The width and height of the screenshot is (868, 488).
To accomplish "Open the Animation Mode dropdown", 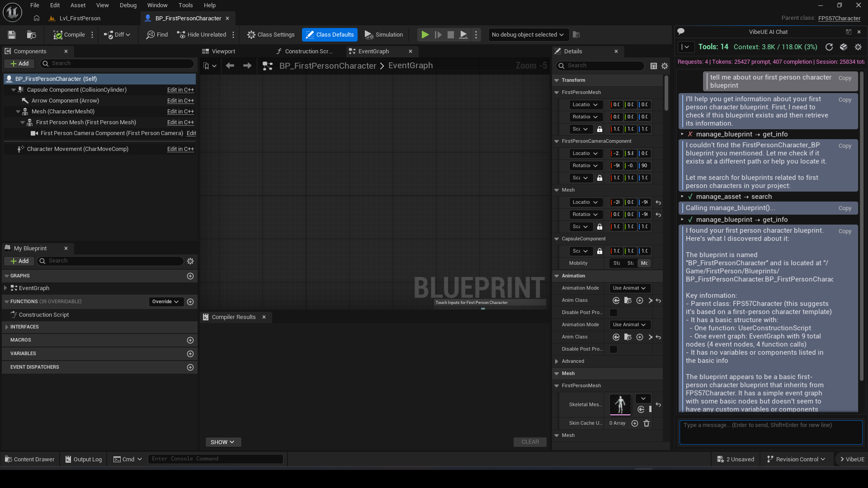I will click(x=629, y=288).
